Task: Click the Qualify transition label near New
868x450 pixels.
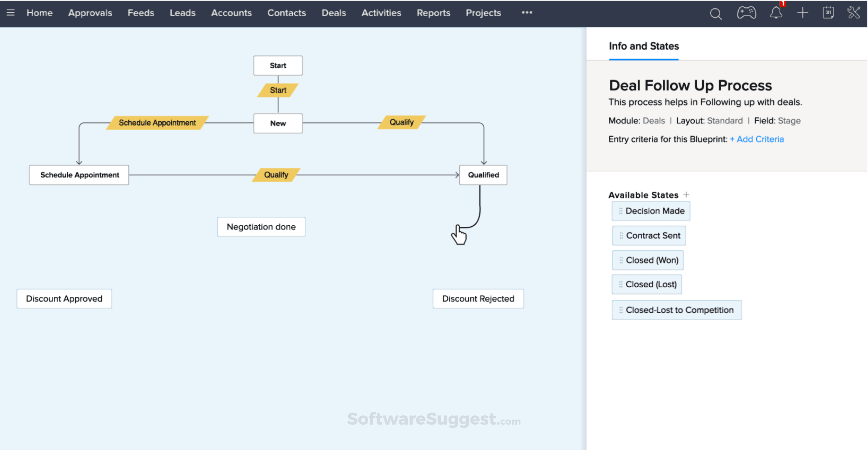Action: (x=401, y=122)
